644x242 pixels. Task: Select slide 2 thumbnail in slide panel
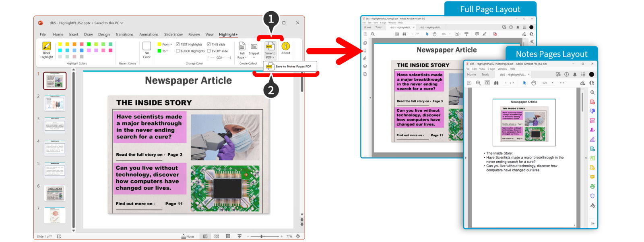pos(55,103)
